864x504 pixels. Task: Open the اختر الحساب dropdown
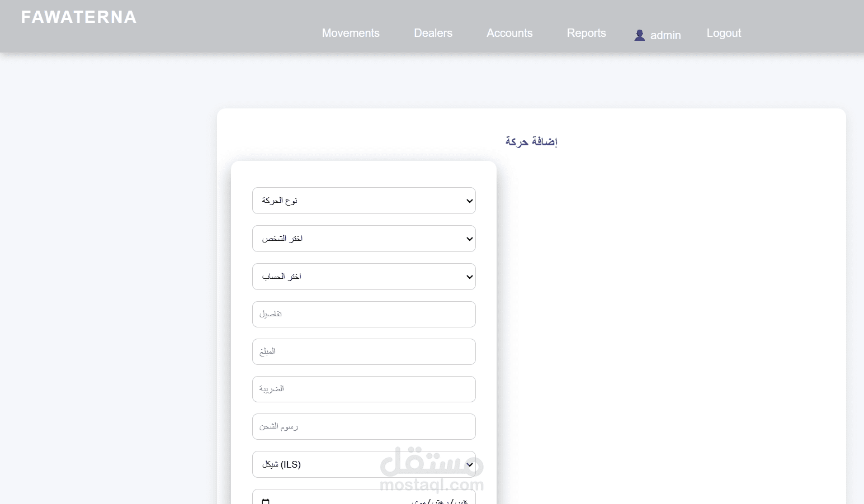pos(364,277)
